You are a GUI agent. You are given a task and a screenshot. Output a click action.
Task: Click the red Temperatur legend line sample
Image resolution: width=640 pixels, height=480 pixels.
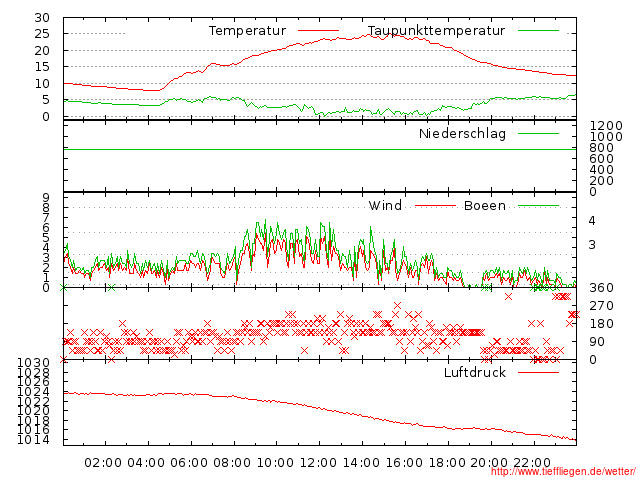coord(318,31)
